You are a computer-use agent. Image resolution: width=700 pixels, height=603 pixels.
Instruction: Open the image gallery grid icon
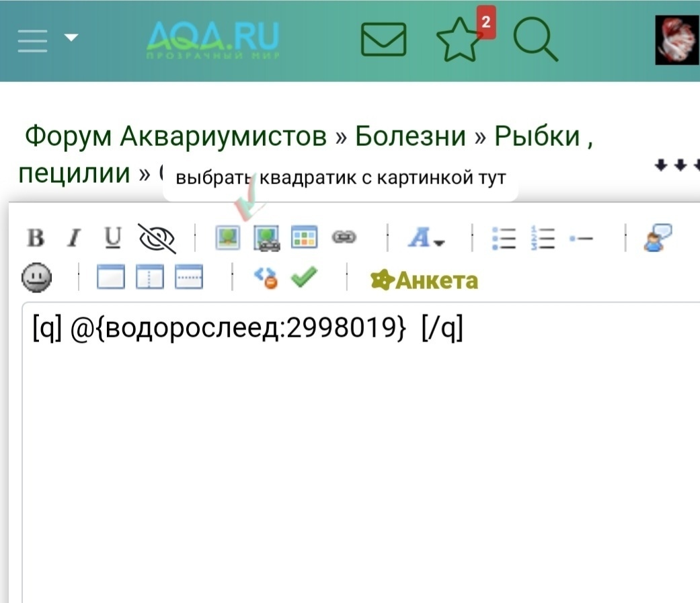305,237
